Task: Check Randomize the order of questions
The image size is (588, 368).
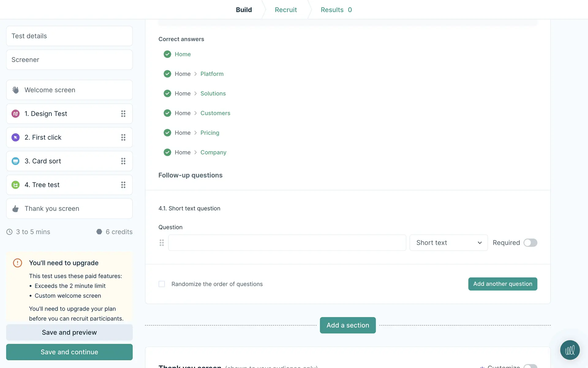Action: [162, 284]
